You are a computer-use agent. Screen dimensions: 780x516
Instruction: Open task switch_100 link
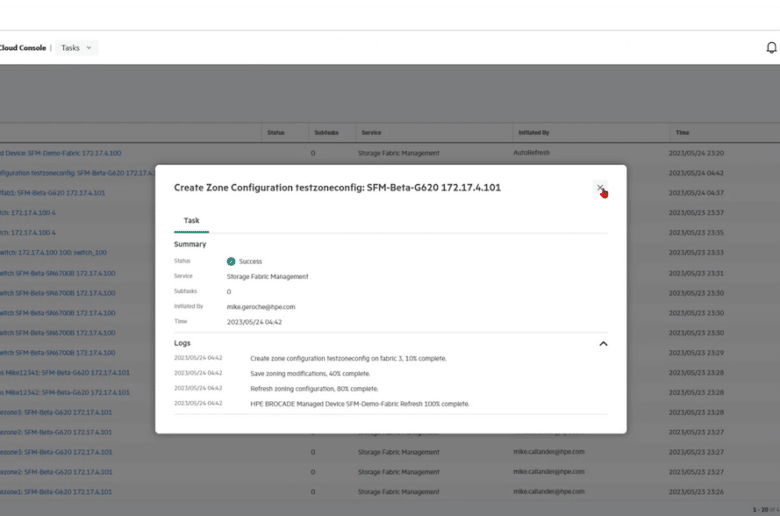coord(53,253)
